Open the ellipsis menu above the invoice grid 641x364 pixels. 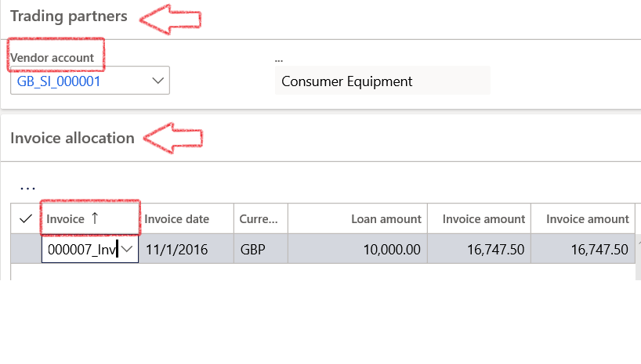27,188
